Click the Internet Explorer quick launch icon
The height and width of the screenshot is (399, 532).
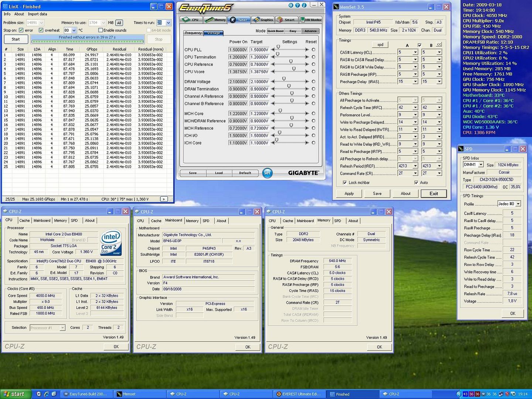tap(47, 394)
